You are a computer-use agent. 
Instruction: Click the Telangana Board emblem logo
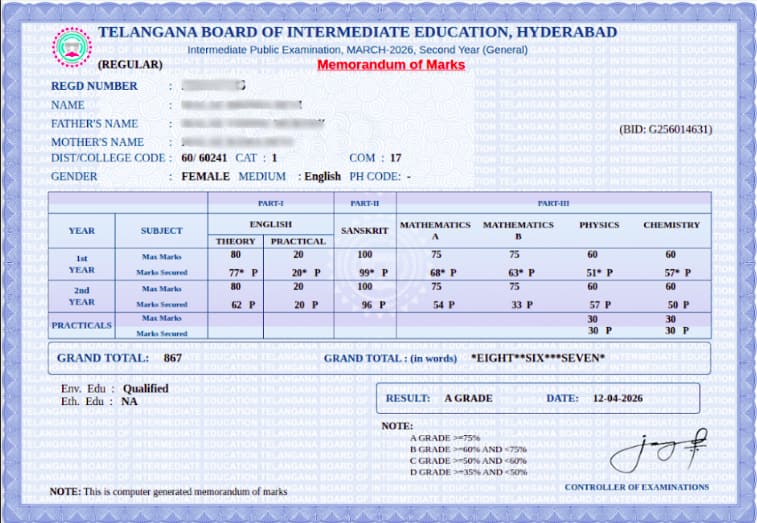coord(71,45)
